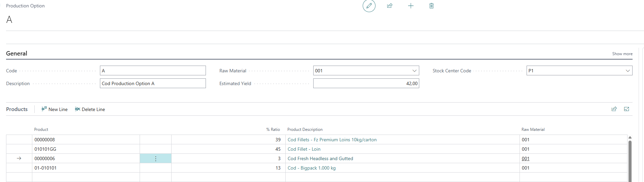This screenshot has width=644, height=182.
Task: Collapse the General section header
Action: [16, 53]
